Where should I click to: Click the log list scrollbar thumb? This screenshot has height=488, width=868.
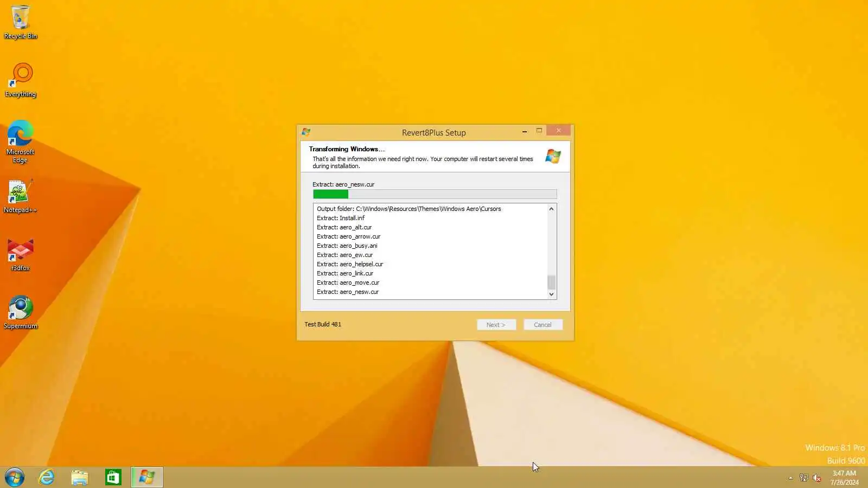tap(552, 282)
